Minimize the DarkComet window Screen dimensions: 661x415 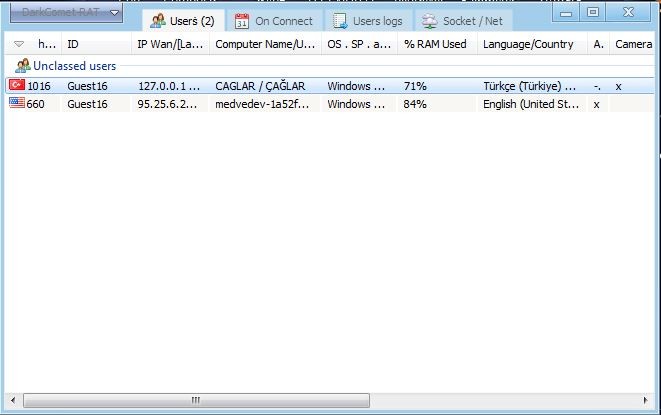pos(566,13)
